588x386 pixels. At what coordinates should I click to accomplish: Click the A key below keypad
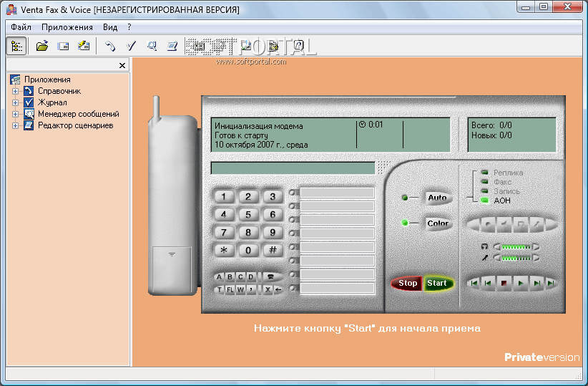click(220, 276)
